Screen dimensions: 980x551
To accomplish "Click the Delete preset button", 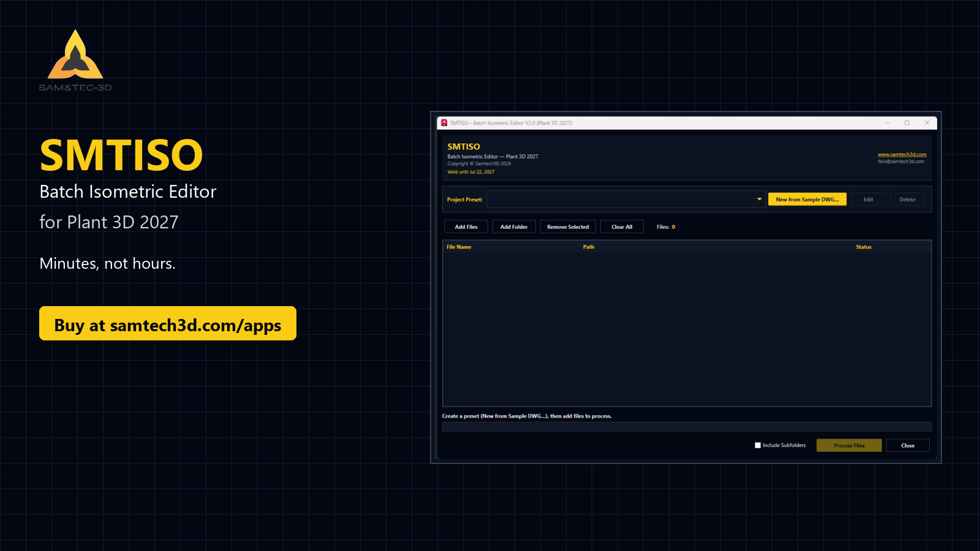I will click(907, 200).
